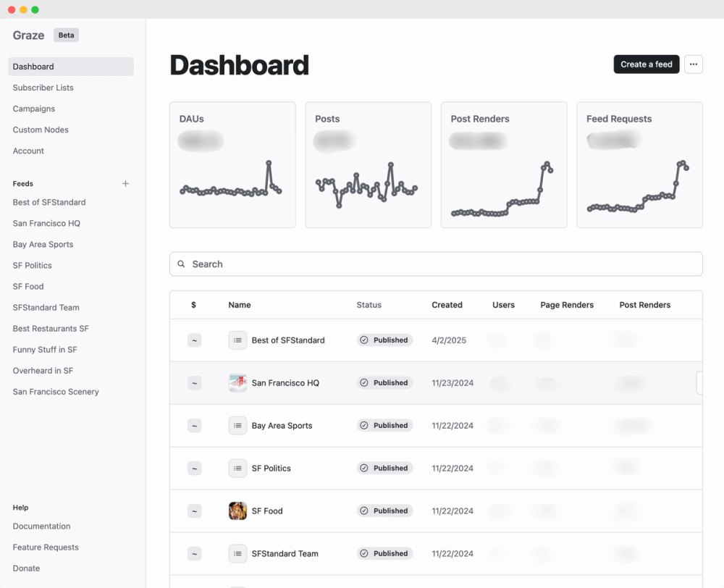The height and width of the screenshot is (588, 724).
Task: Click San Francisco HQ name in table
Action: point(285,383)
